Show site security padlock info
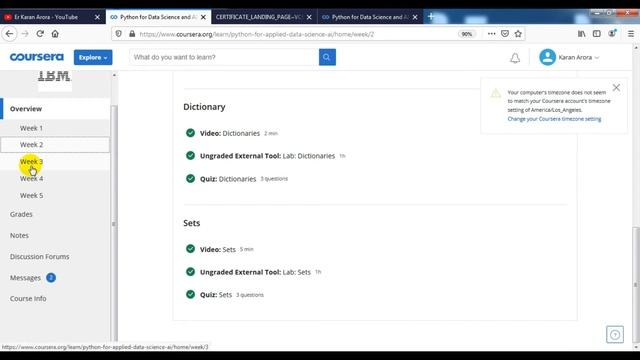 click(132, 34)
